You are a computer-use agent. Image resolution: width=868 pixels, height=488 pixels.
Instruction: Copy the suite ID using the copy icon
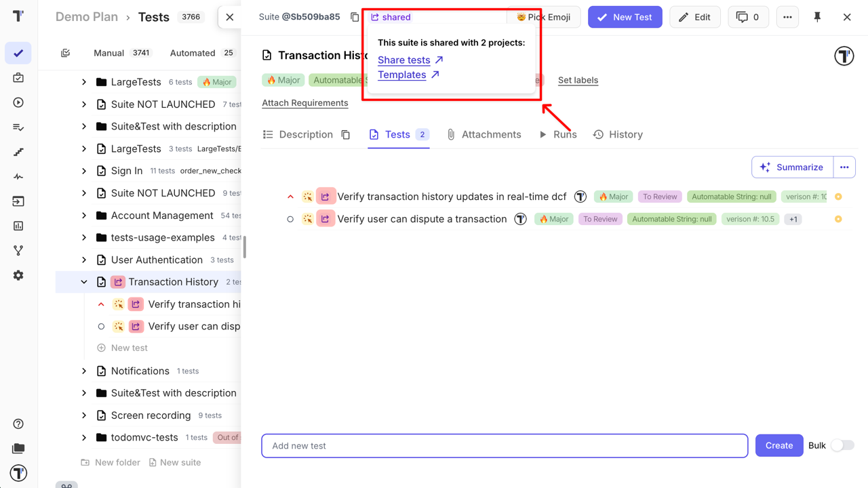[x=355, y=17]
